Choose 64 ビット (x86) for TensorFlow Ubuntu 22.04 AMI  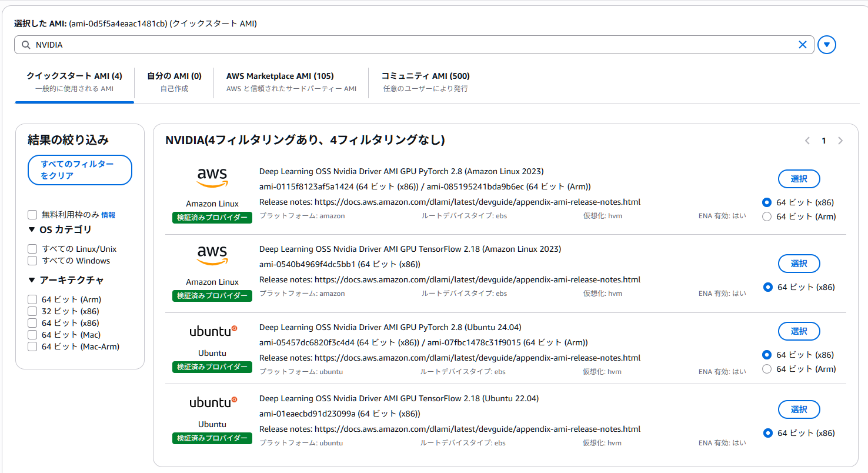768,433
